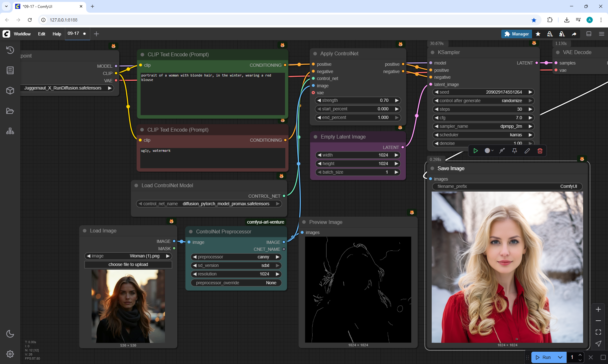The width and height of the screenshot is (608, 364).
Task: Toggle dark theme moon icon
Action: tap(10, 334)
